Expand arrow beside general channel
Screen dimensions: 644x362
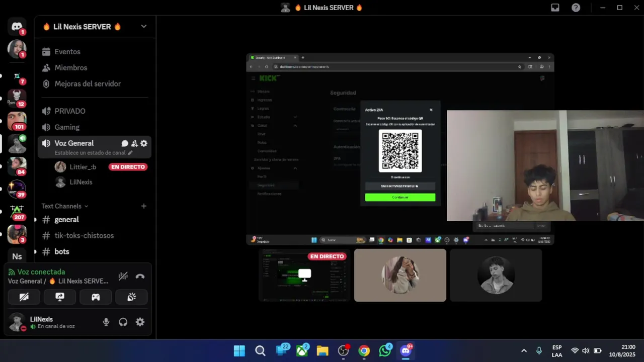35,220
